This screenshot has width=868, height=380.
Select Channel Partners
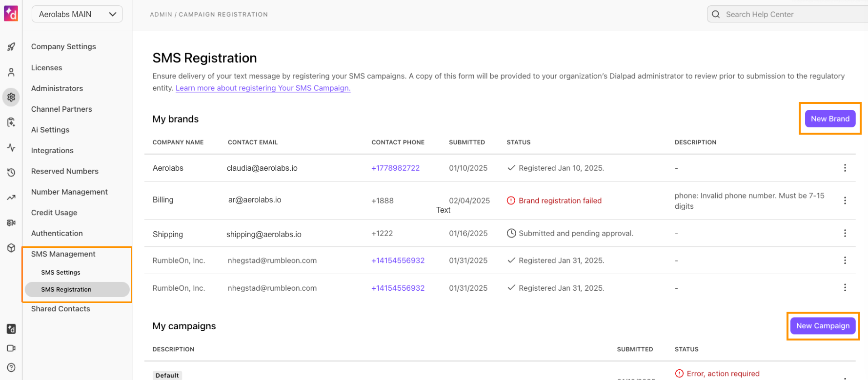click(61, 109)
